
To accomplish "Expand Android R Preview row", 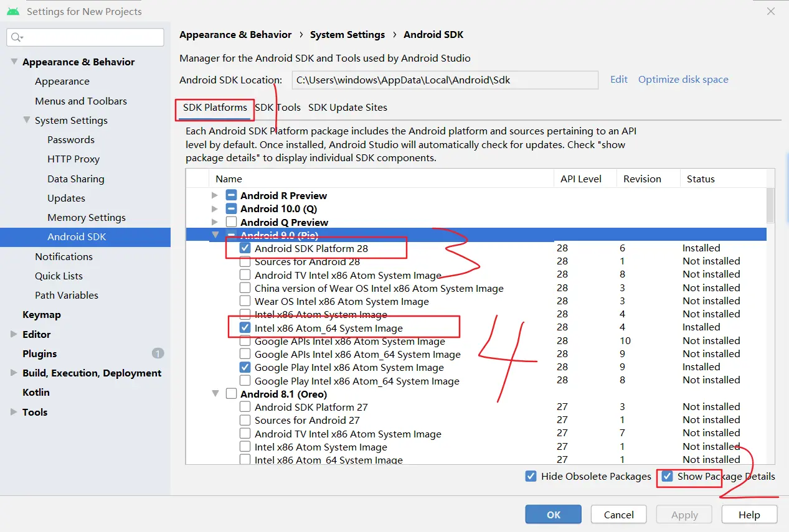I will click(x=215, y=195).
